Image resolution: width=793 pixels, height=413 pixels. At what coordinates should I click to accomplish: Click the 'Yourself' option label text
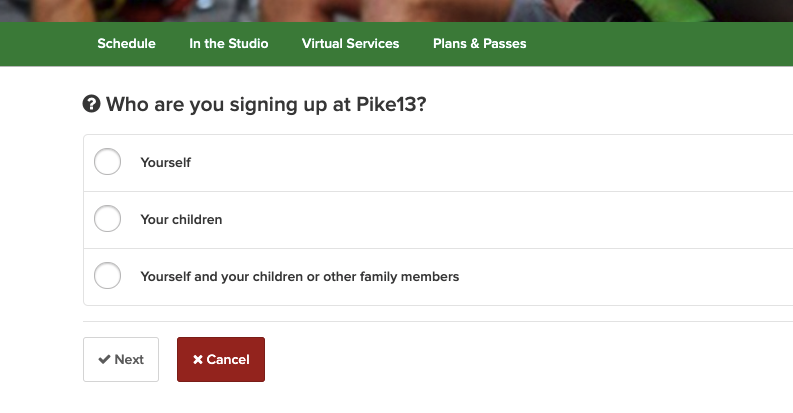165,162
